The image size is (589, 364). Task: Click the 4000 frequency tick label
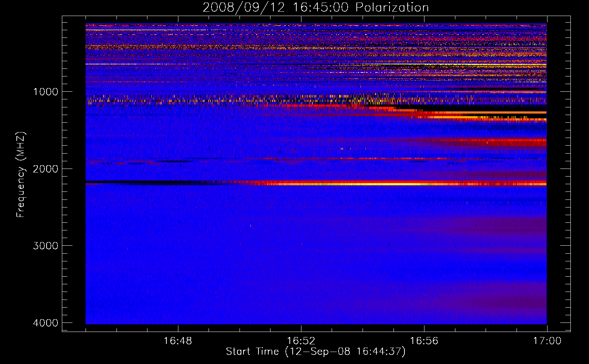[46, 323]
